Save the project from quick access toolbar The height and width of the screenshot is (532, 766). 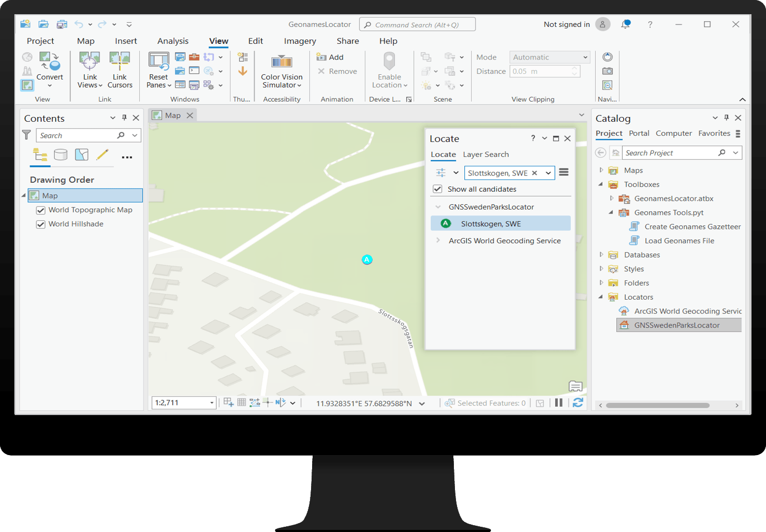[62, 24]
